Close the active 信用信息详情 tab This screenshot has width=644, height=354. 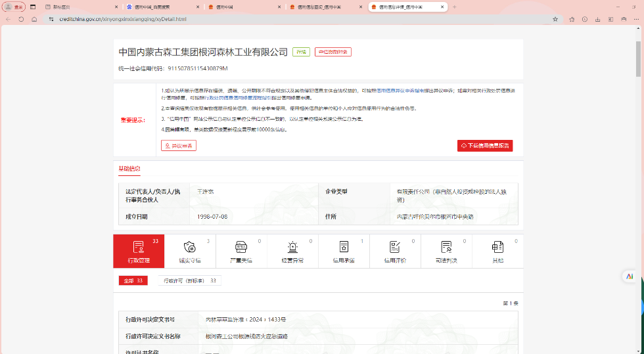point(442,7)
